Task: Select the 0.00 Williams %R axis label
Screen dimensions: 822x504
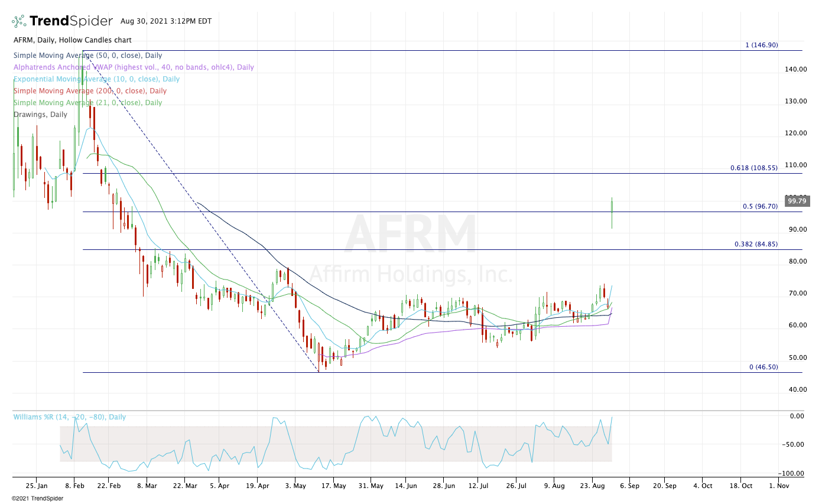Action: pyautogui.click(x=797, y=416)
